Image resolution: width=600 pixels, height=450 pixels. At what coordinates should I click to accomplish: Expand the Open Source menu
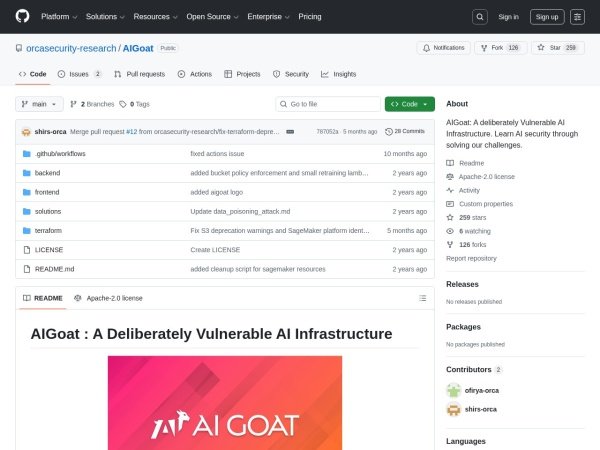(x=212, y=17)
